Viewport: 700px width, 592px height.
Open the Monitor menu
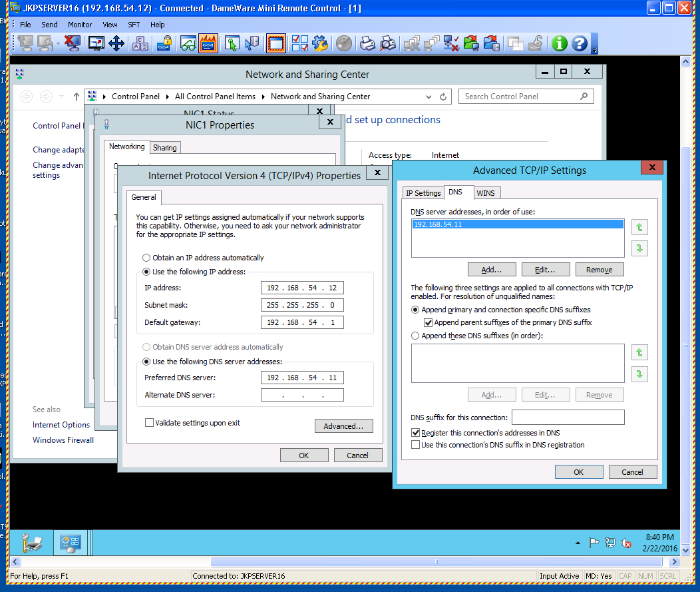[x=80, y=24]
